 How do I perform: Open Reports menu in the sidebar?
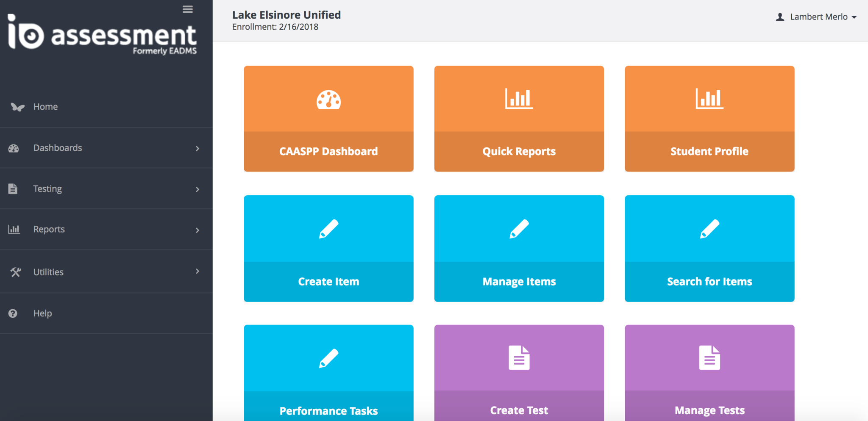pos(49,229)
